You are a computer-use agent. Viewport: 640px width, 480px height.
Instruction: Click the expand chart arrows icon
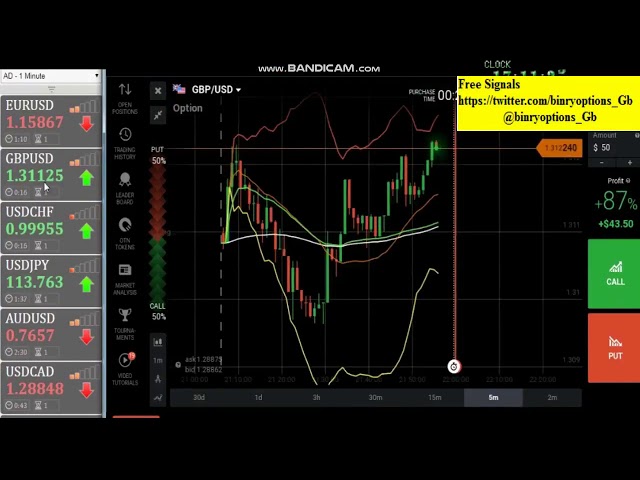click(x=158, y=115)
